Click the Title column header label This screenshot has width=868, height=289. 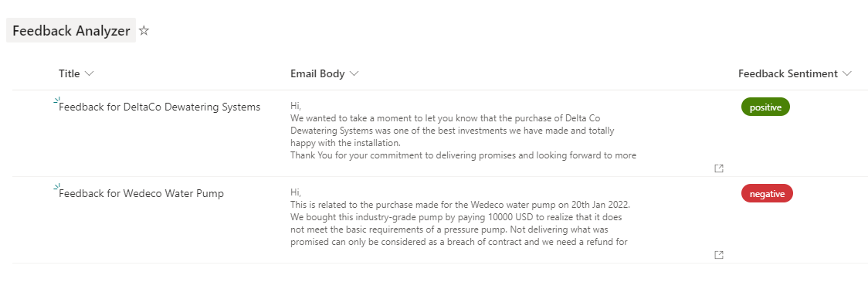click(70, 73)
